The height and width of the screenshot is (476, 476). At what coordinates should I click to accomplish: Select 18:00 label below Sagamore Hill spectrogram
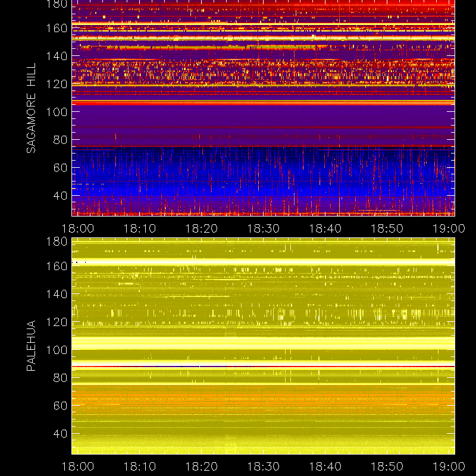tap(78, 228)
